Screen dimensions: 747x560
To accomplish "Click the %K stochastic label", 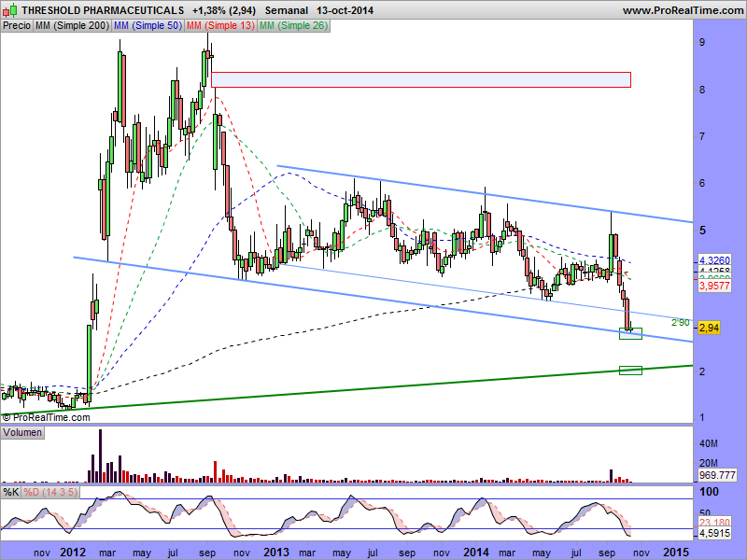I will point(11,492).
